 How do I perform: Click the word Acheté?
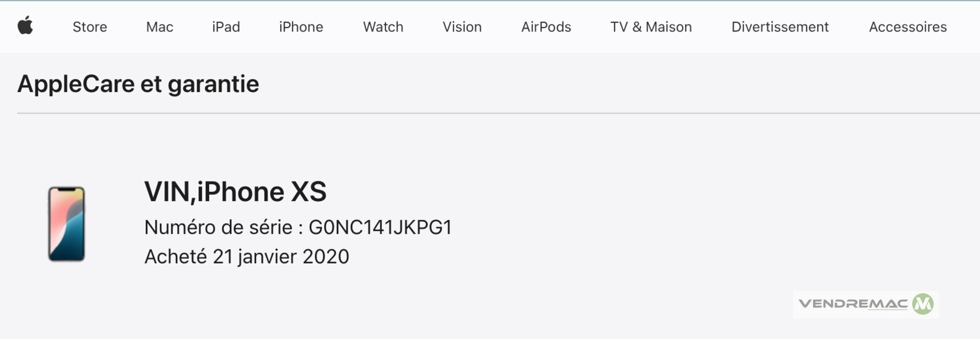176,257
